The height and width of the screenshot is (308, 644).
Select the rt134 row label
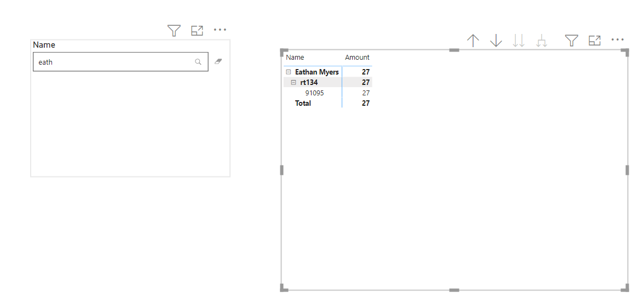pyautogui.click(x=309, y=82)
